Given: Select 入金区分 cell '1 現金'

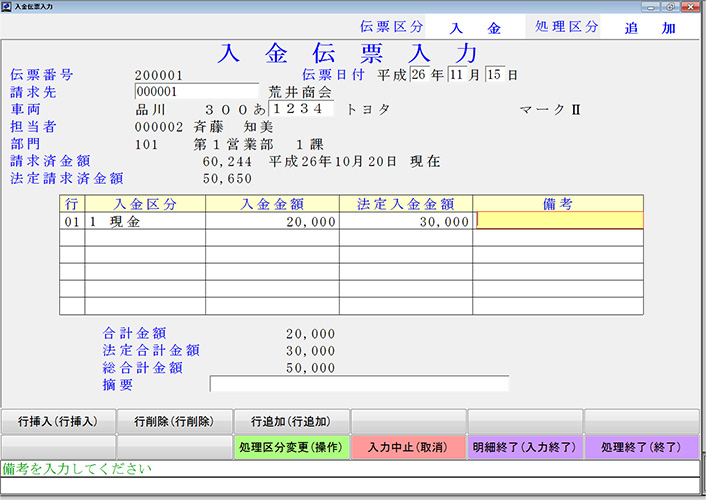Looking at the screenshot, I should coord(145,221).
